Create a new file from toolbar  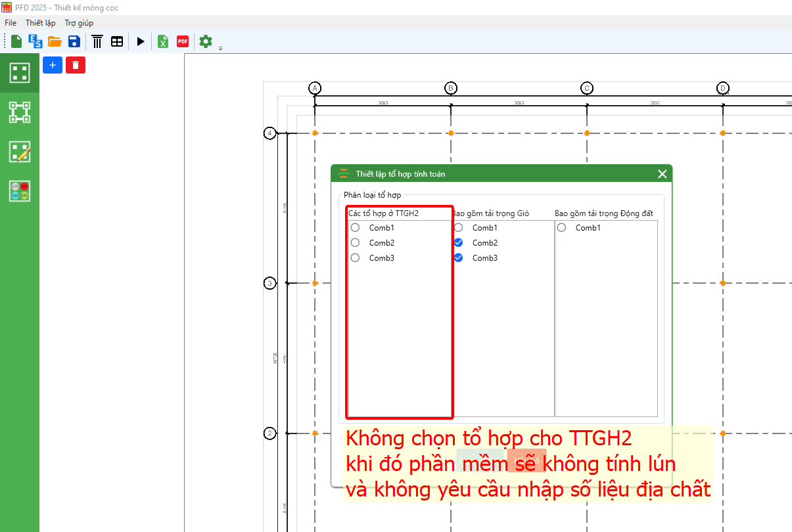coord(16,41)
